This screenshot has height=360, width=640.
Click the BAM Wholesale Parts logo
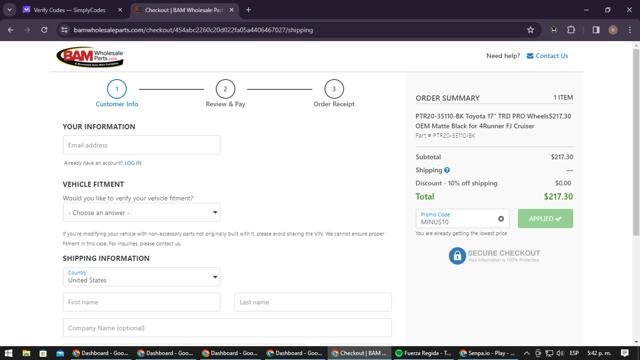(x=90, y=57)
